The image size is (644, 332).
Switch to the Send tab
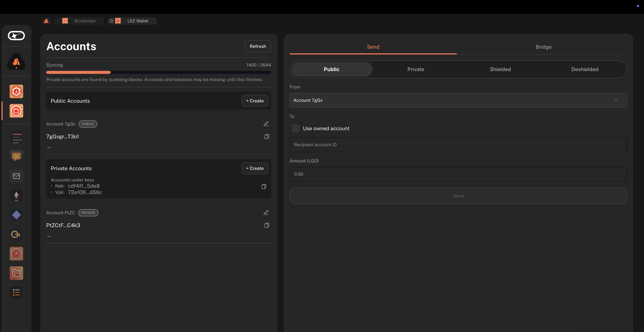(x=373, y=47)
